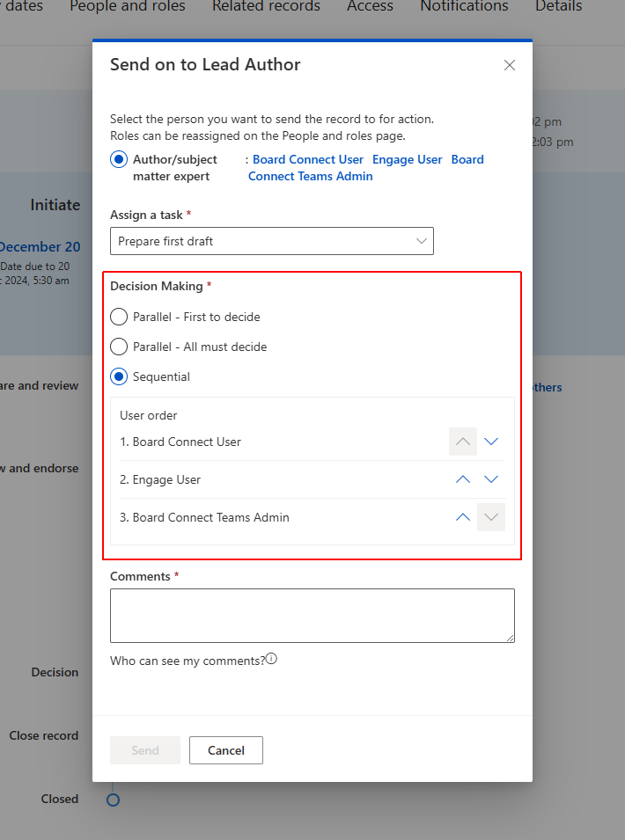Move Board Connect User down in order
The width and height of the screenshot is (625, 840).
pos(491,442)
